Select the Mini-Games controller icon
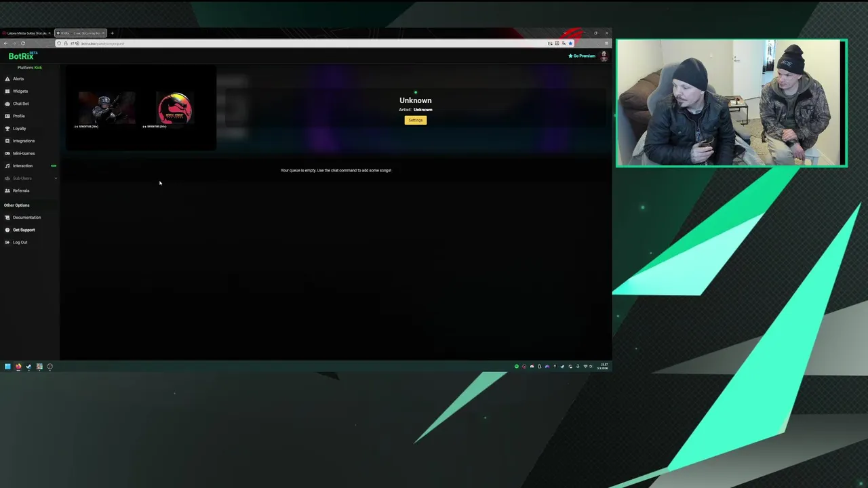Screen dimensions: 868x488 pyautogui.click(x=7, y=153)
